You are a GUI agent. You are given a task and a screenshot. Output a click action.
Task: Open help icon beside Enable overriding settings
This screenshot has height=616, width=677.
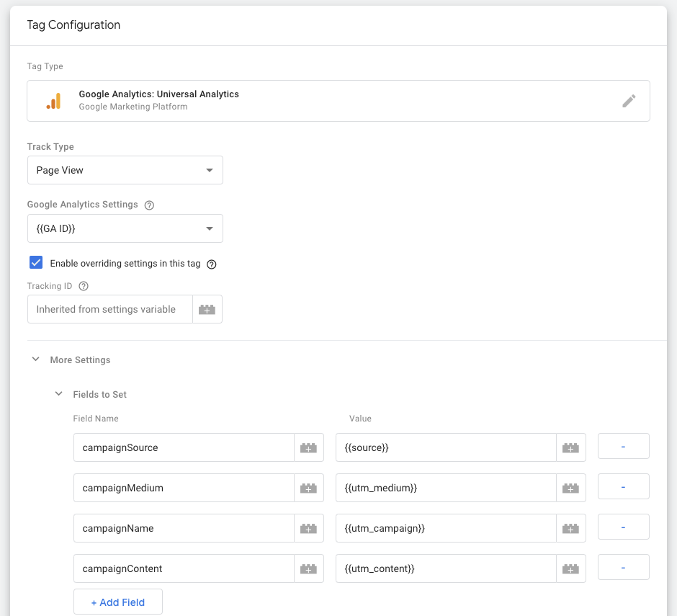pyautogui.click(x=212, y=264)
